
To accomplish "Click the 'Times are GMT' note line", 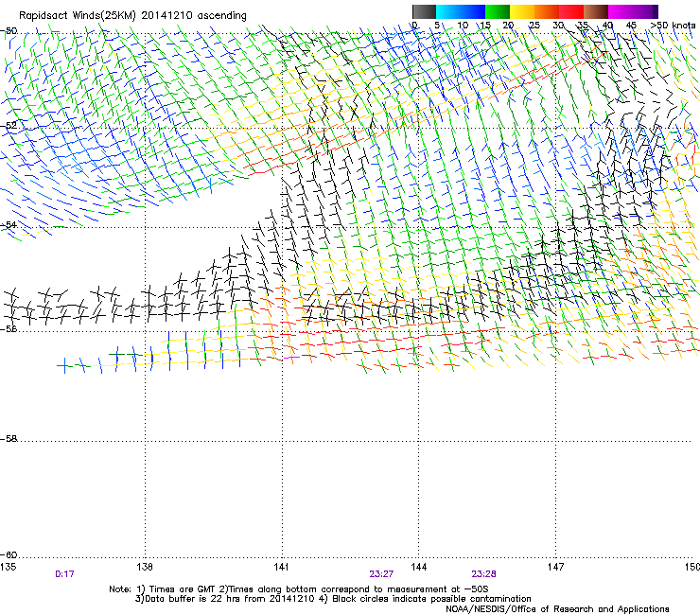I will coord(299,589).
